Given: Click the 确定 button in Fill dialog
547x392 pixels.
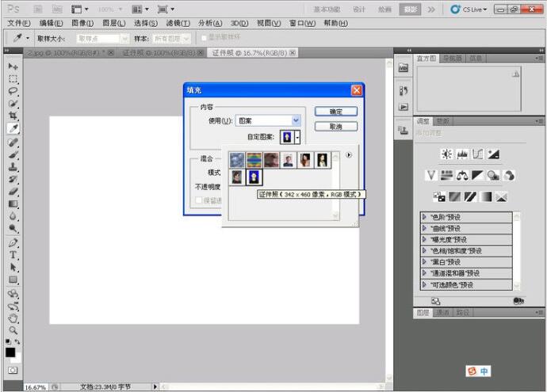Looking at the screenshot, I should [335, 112].
